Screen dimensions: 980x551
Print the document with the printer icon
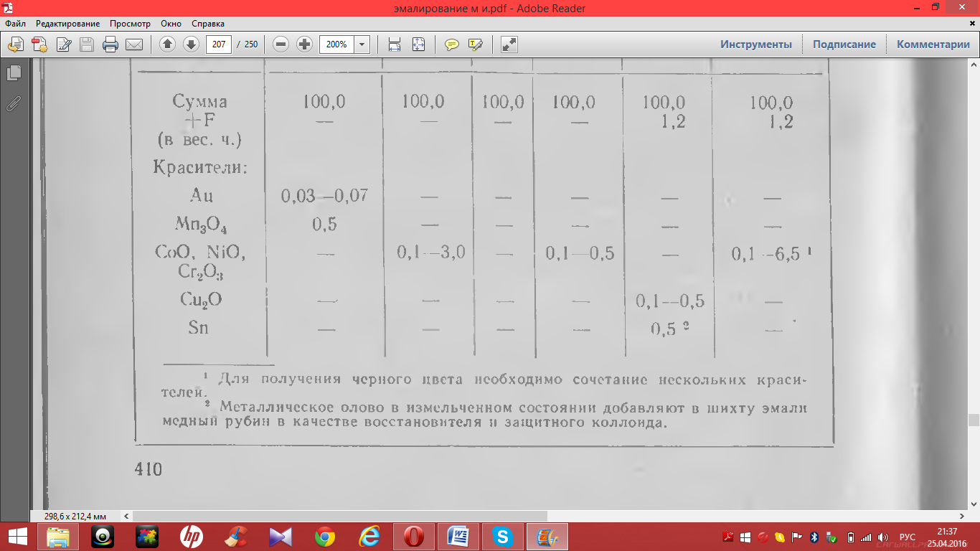(x=110, y=44)
